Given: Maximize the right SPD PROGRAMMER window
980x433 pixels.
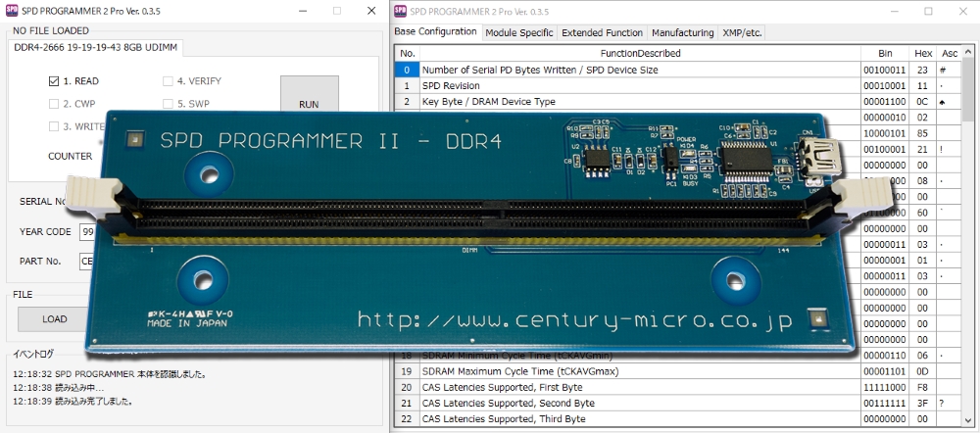Looking at the screenshot, I should [928, 11].
